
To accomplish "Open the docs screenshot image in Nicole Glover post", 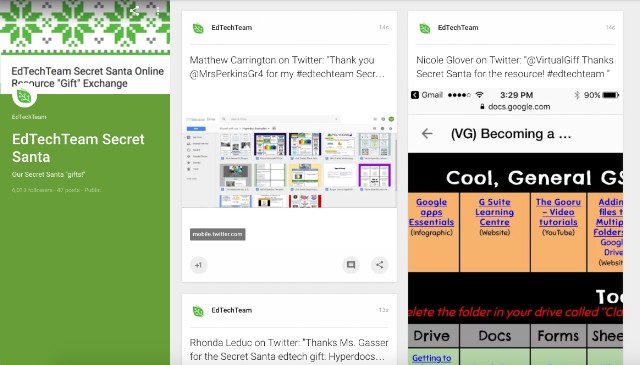I will tap(516, 226).
